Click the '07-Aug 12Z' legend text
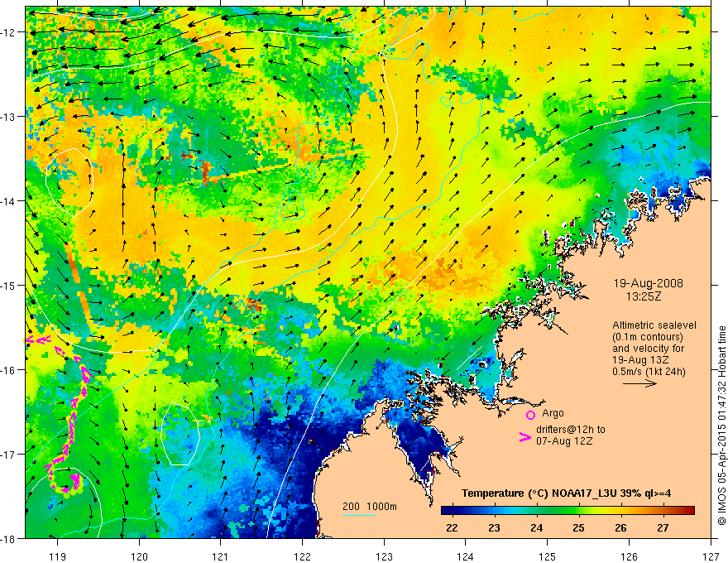This screenshot has width=728, height=563. pos(564,441)
